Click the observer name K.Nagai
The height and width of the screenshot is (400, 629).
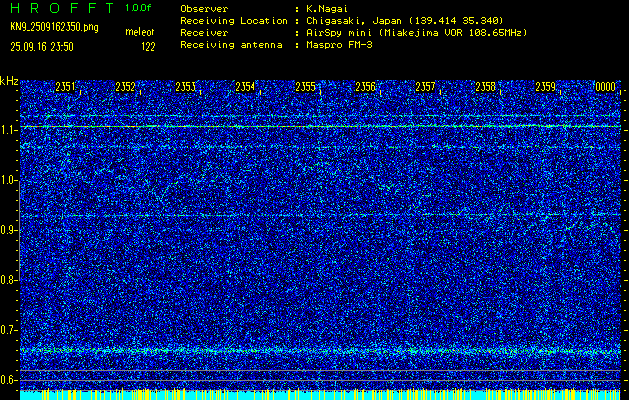coord(327,9)
